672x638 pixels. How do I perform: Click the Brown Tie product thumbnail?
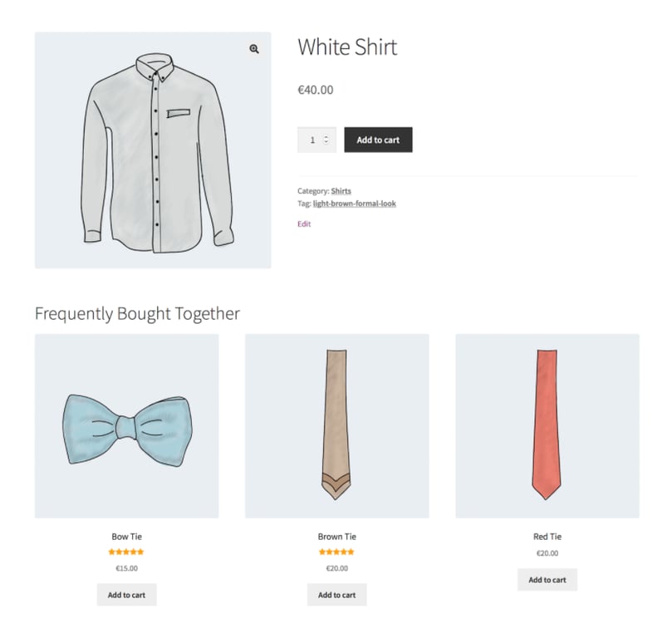pos(336,425)
